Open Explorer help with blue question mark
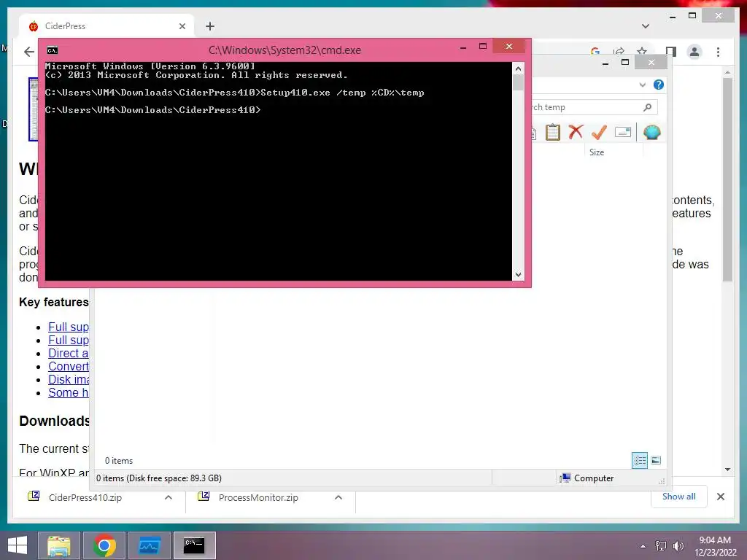 659,85
